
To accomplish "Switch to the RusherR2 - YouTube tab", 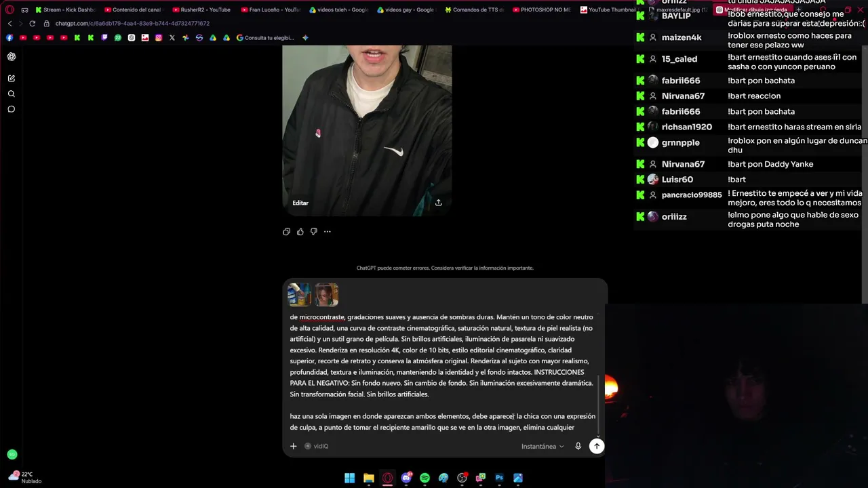I will (202, 9).
